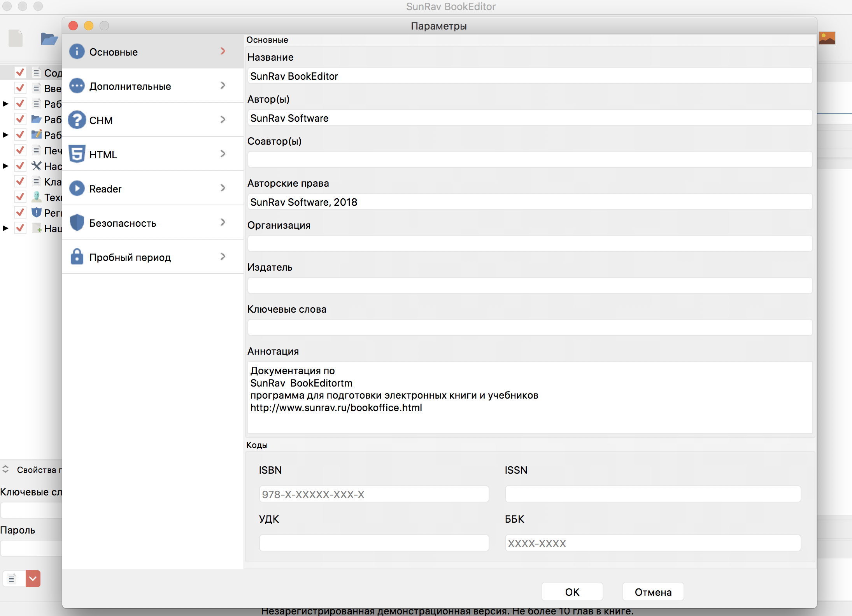Click the shield icon of the Рег row

click(36, 212)
